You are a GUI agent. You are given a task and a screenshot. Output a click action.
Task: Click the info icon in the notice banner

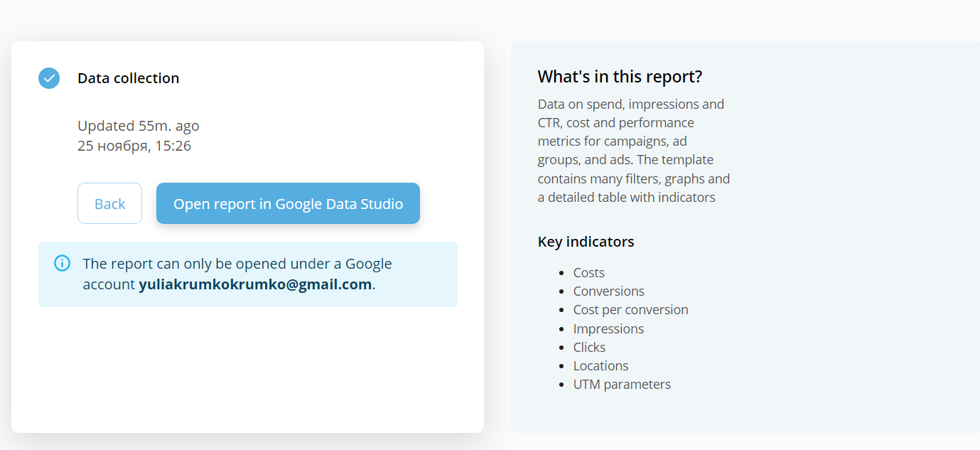click(x=62, y=263)
